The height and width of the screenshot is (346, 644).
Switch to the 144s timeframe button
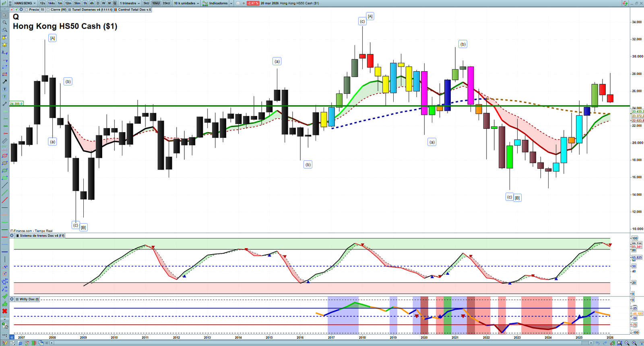52,3
